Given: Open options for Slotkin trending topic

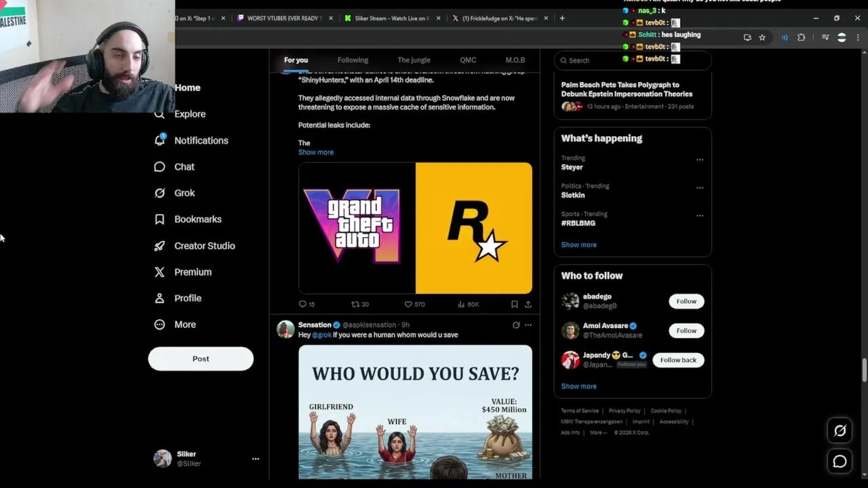Looking at the screenshot, I should (x=700, y=188).
